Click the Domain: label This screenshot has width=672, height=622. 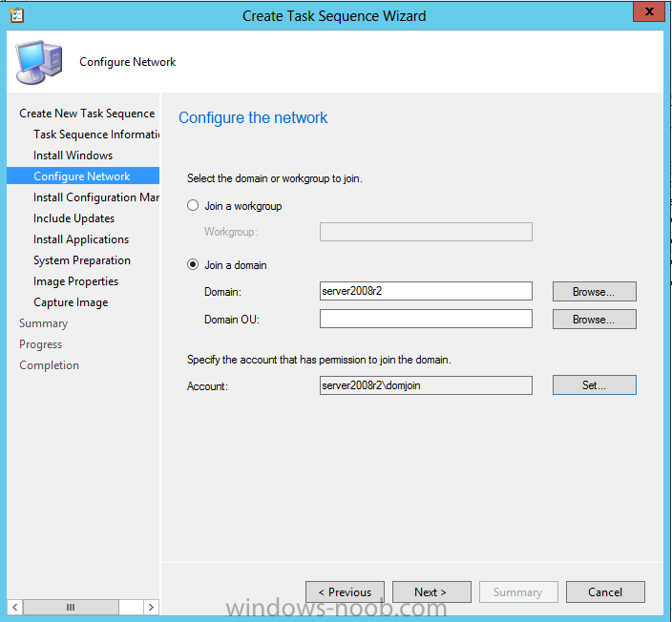tap(222, 292)
